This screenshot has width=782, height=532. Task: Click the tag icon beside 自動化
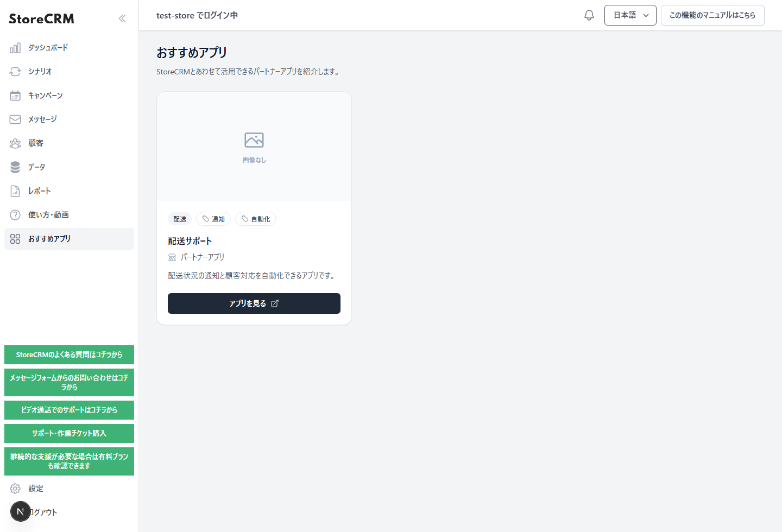click(245, 219)
